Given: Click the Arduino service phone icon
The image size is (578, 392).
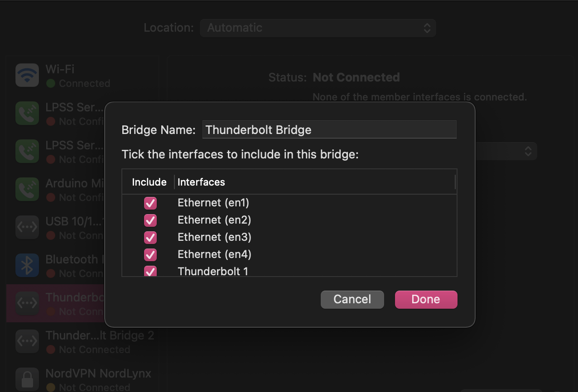Looking at the screenshot, I should tap(27, 189).
